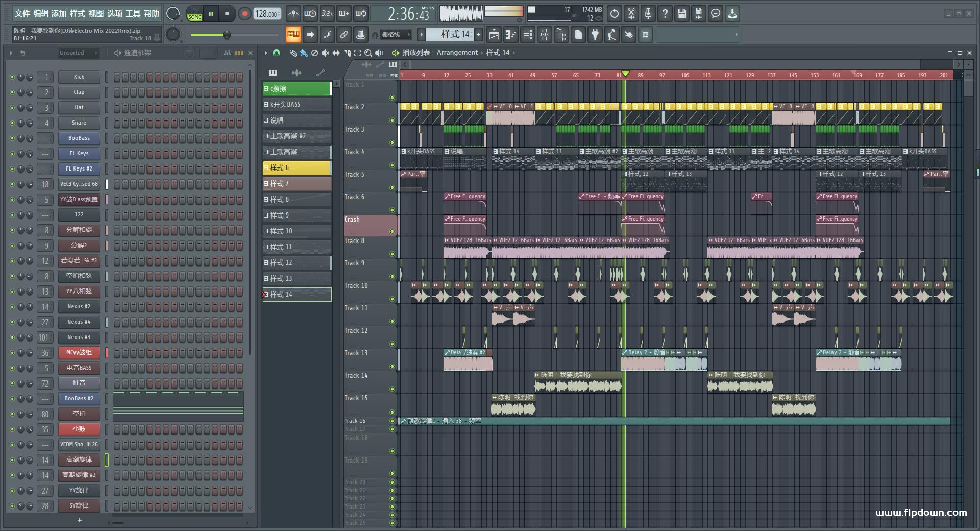Toggle loop recording icon
Image resolution: width=980 pixels, height=531 pixels.
pos(361,14)
